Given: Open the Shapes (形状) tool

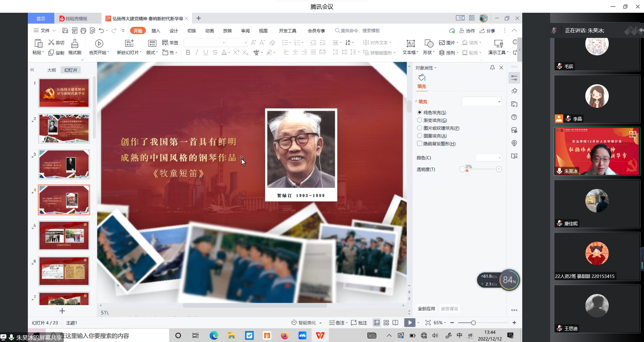Looking at the screenshot, I should 428,44.
